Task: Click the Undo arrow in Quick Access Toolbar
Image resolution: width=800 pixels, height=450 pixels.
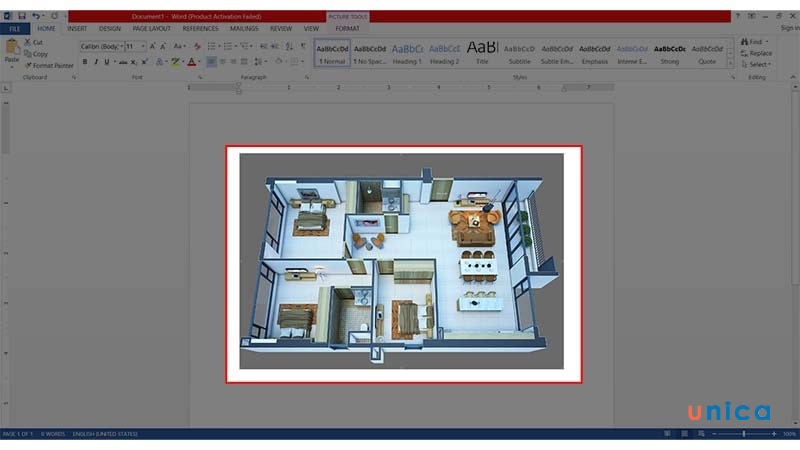Action: (37, 17)
